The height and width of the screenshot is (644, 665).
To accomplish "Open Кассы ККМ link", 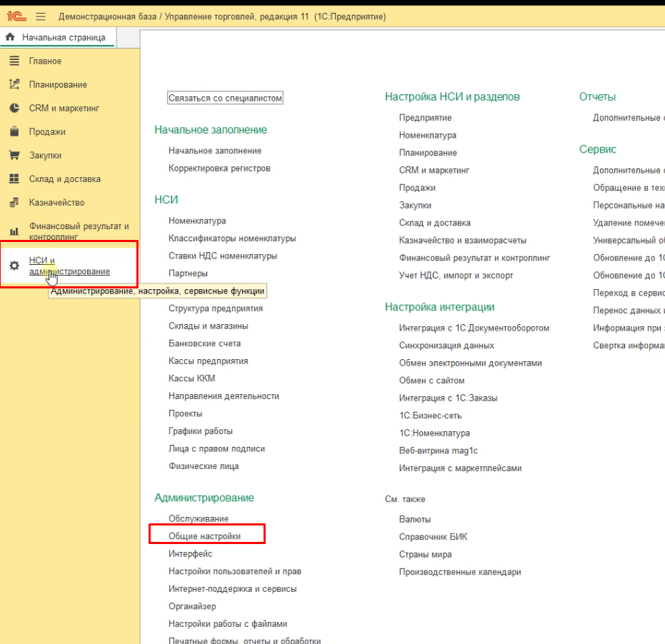I will point(192,378).
